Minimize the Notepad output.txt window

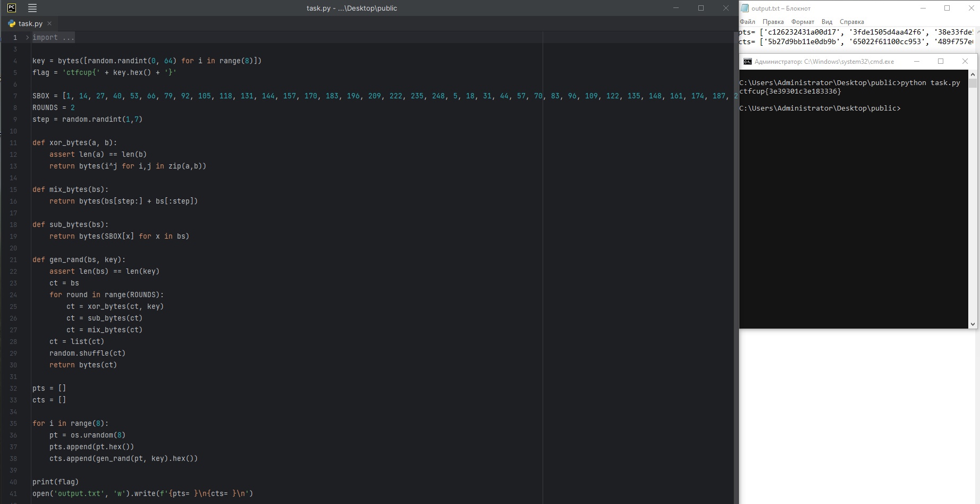pos(923,8)
